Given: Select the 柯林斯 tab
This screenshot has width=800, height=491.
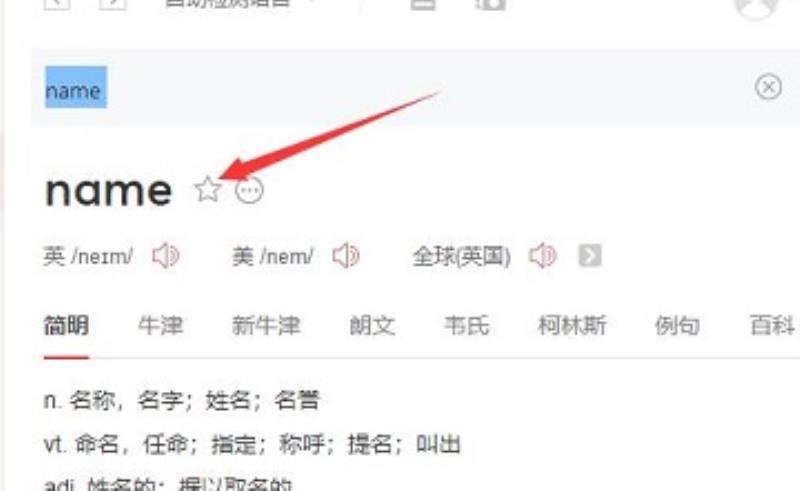Looking at the screenshot, I should [572, 326].
